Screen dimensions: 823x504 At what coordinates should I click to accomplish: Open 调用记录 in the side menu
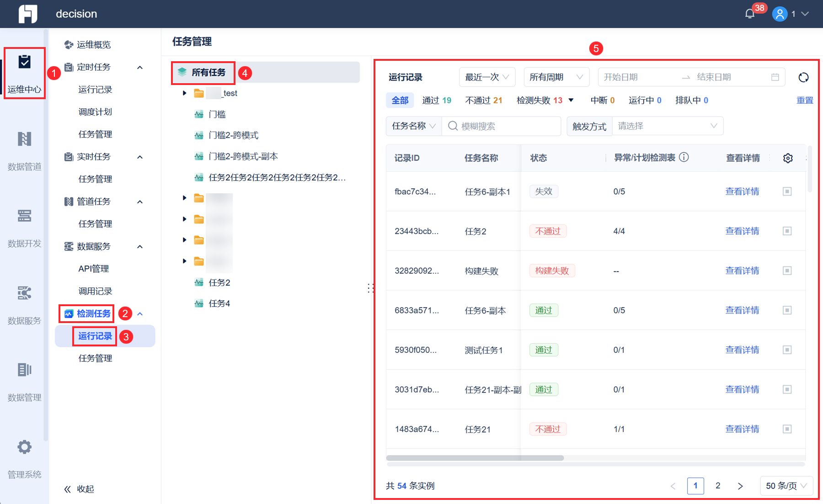pyautogui.click(x=95, y=291)
